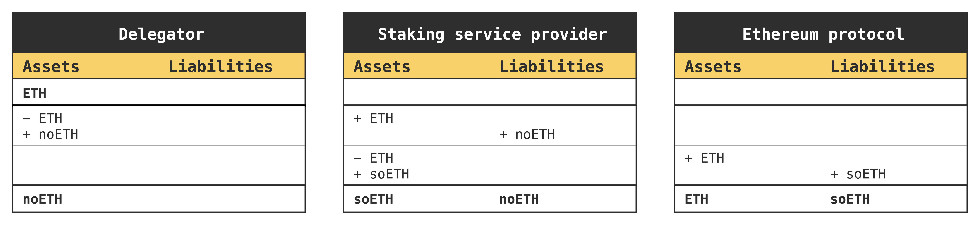980x225 pixels.
Task: Click bold noETH in staking provider's final liabilities
Action: (x=519, y=199)
